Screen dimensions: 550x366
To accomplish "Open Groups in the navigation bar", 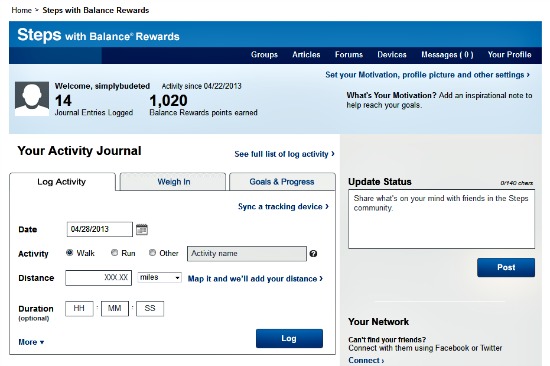I will (x=264, y=55).
